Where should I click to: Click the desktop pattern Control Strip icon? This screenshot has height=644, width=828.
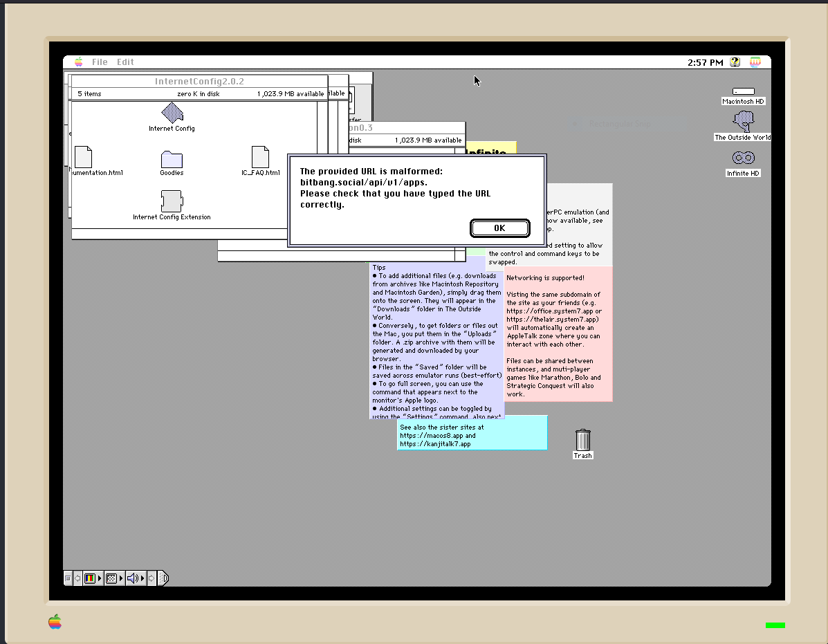pos(111,578)
